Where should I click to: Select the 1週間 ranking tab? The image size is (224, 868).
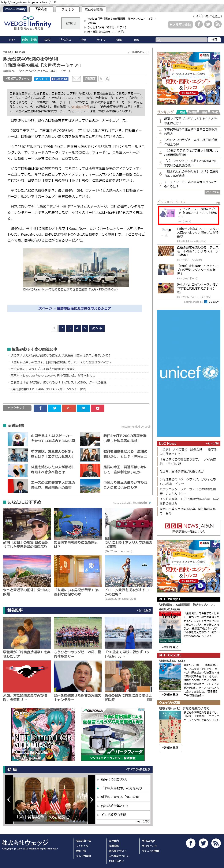(x=204, y=112)
